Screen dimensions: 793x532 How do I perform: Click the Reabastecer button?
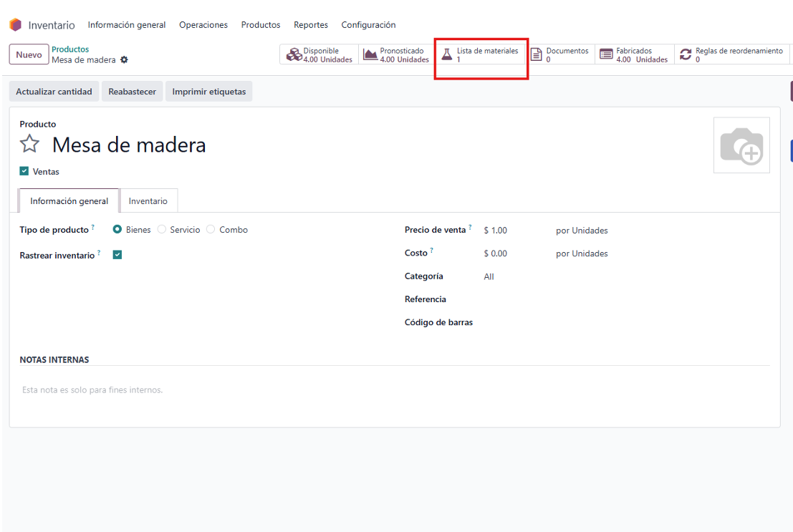[x=132, y=92]
